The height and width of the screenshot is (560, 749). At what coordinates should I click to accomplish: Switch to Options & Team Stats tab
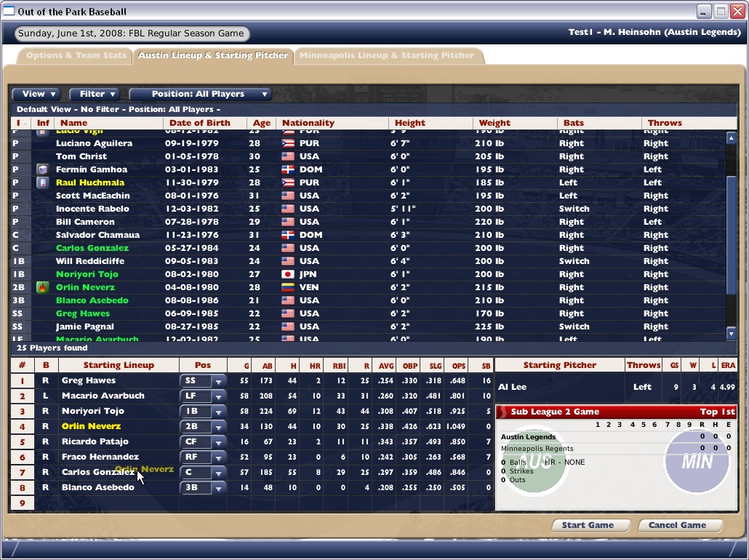click(76, 55)
